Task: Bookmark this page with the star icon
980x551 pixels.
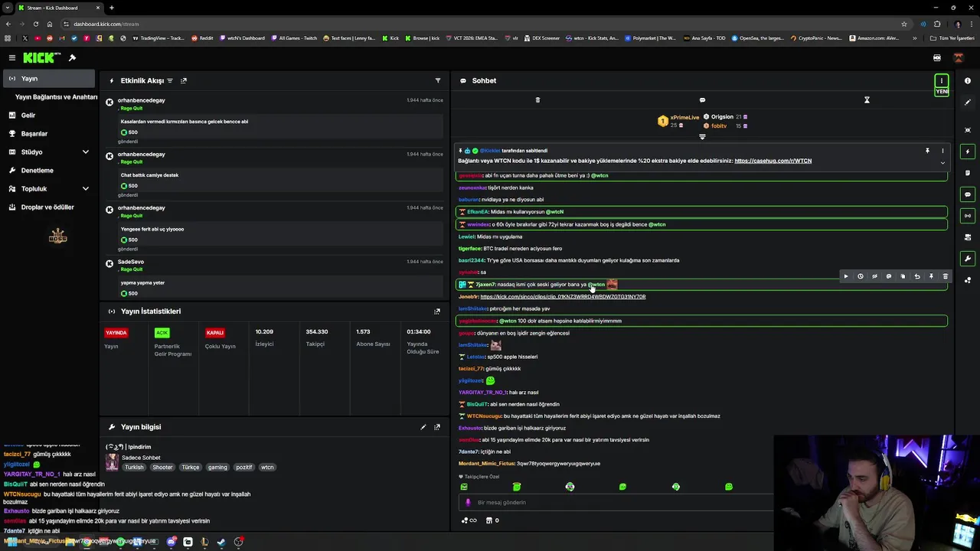Action: point(904,24)
